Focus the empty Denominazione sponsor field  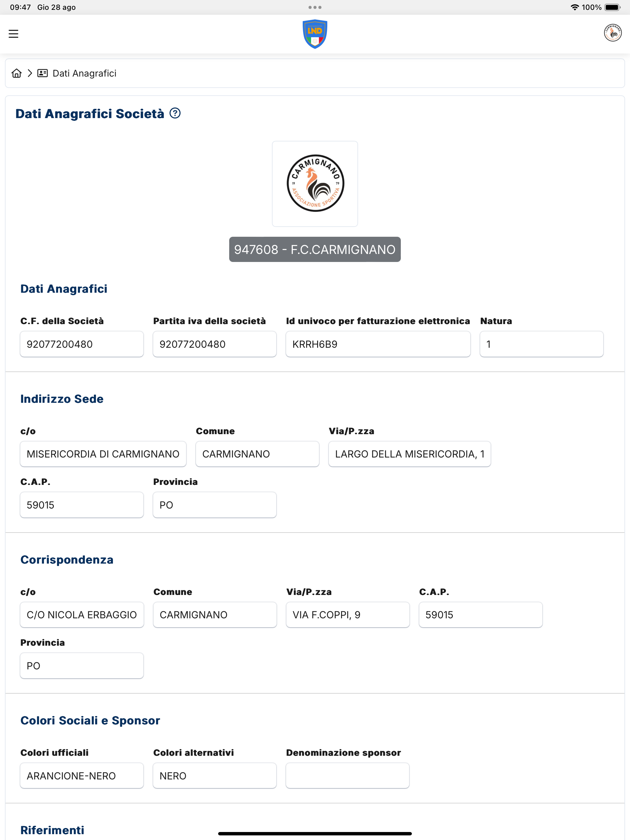pyautogui.click(x=348, y=775)
